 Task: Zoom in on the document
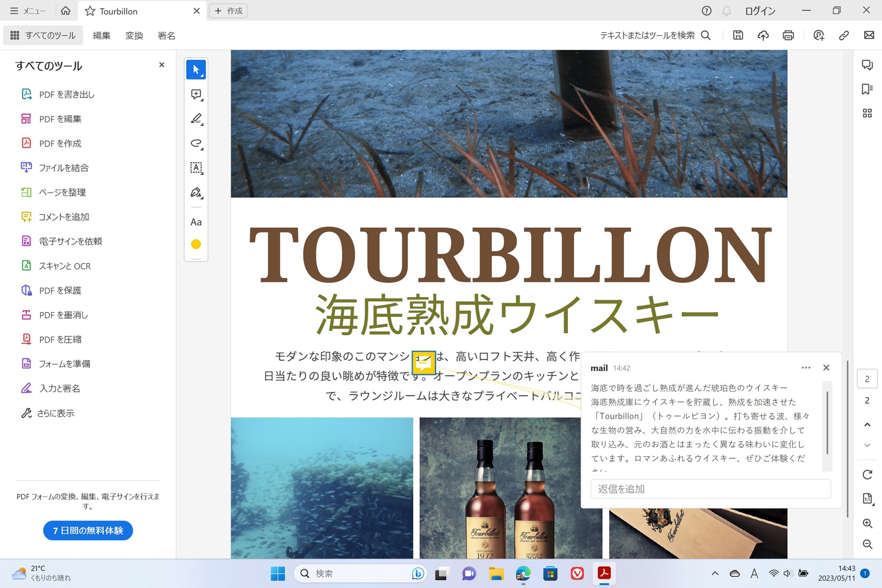tap(868, 524)
